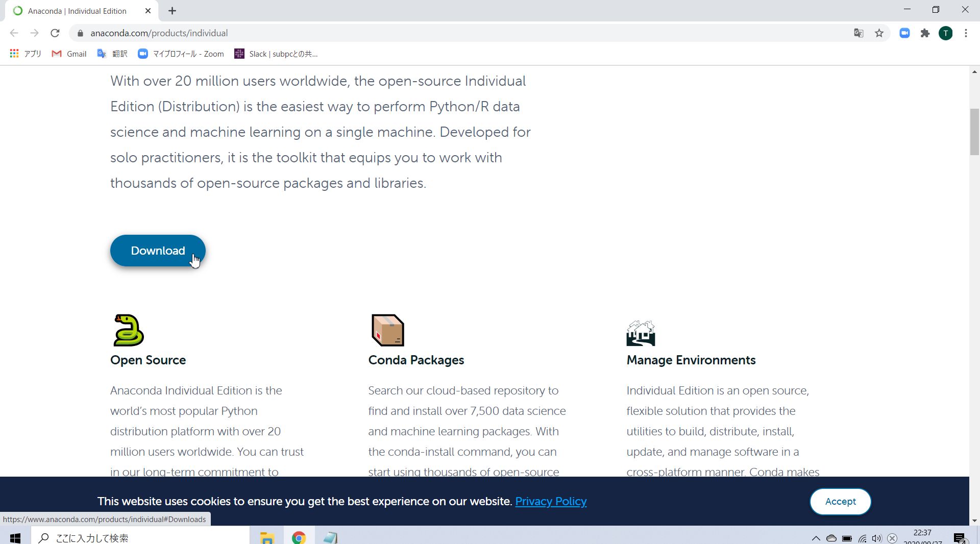This screenshot has height=544, width=980.
Task: Click the green snake Open Source icon
Action: 129,330
